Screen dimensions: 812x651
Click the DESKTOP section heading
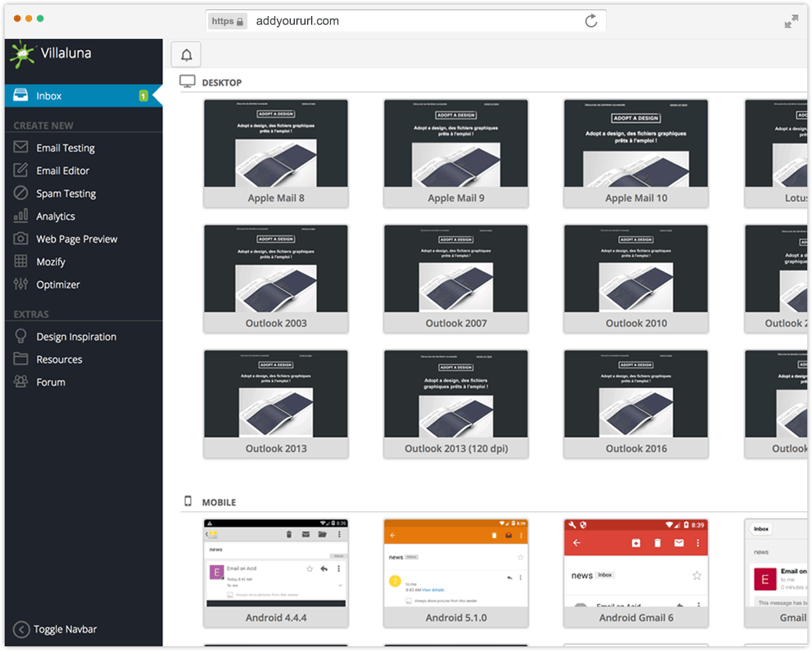pyautogui.click(x=222, y=83)
